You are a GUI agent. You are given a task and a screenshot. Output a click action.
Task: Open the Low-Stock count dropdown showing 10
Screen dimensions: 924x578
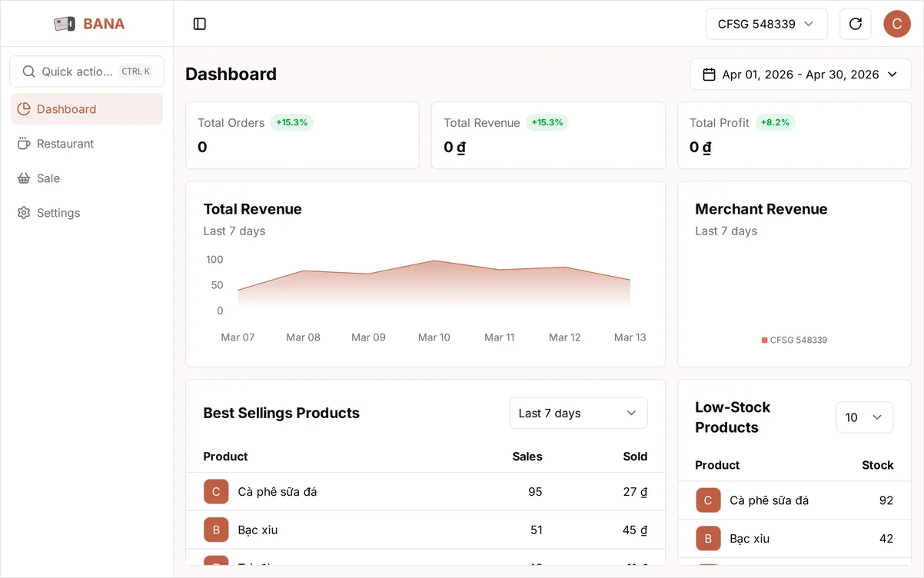[x=865, y=417]
